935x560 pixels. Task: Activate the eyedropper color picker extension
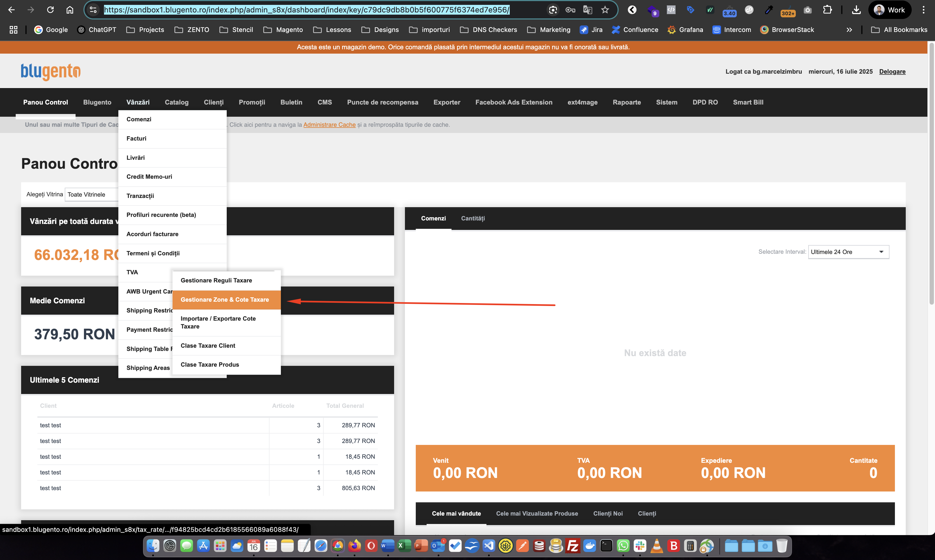(x=768, y=10)
